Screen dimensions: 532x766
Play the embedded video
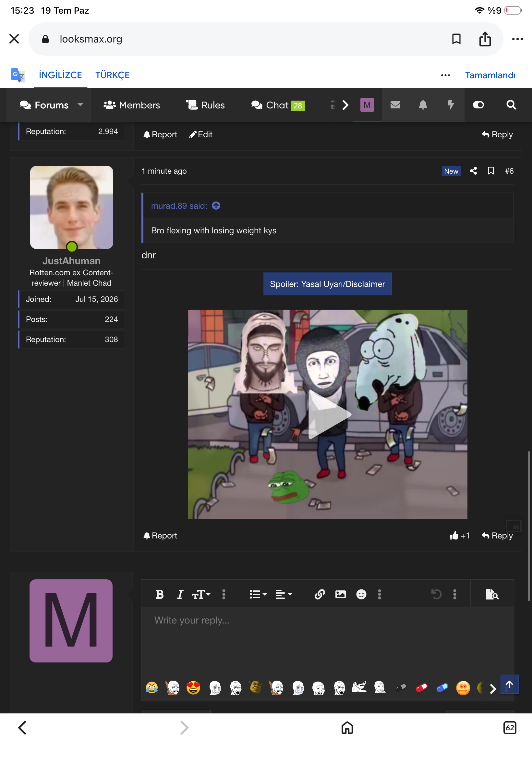(x=327, y=414)
